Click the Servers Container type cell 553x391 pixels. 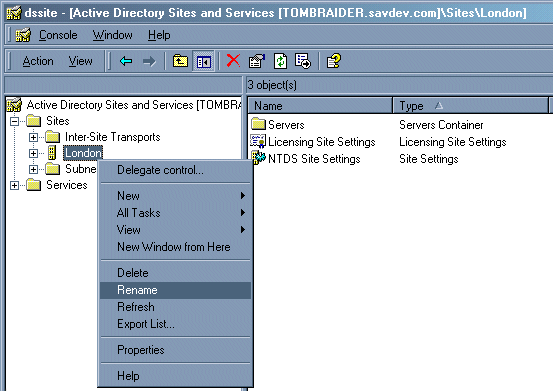coord(441,125)
